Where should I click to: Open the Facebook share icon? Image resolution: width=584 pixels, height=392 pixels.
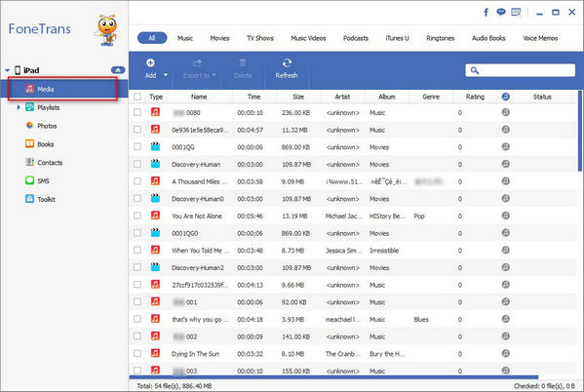coord(486,13)
